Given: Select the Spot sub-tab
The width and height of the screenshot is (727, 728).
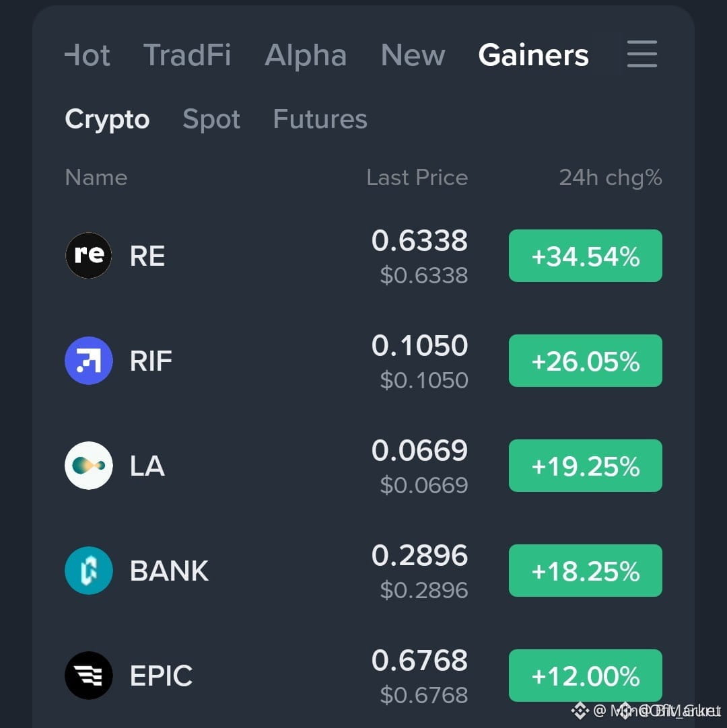Looking at the screenshot, I should point(211,119).
